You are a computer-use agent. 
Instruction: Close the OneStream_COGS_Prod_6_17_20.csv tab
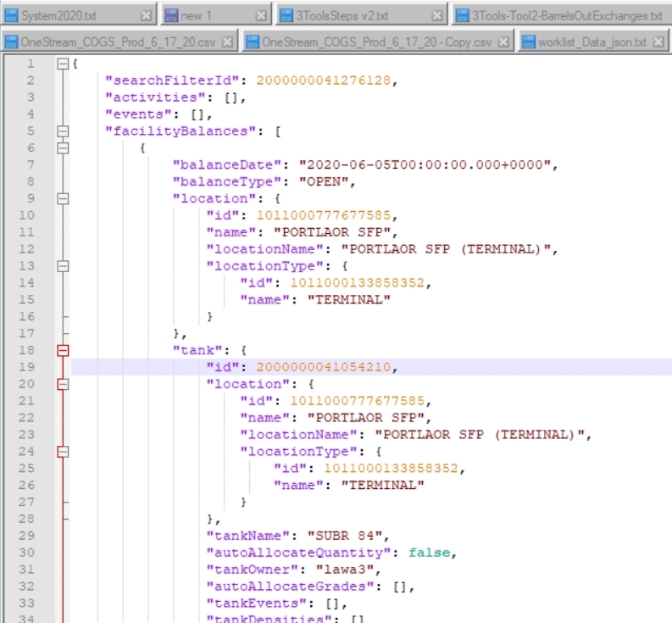click(x=228, y=42)
